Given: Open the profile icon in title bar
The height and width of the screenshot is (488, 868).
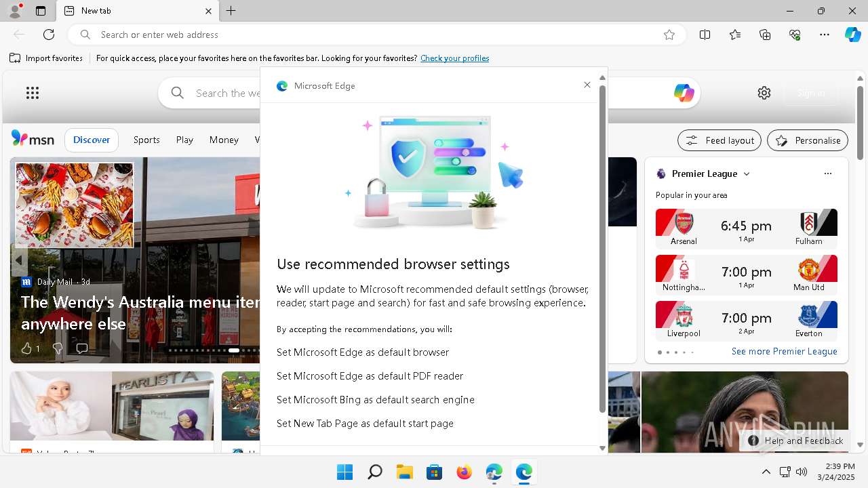Looking at the screenshot, I should pos(15,11).
